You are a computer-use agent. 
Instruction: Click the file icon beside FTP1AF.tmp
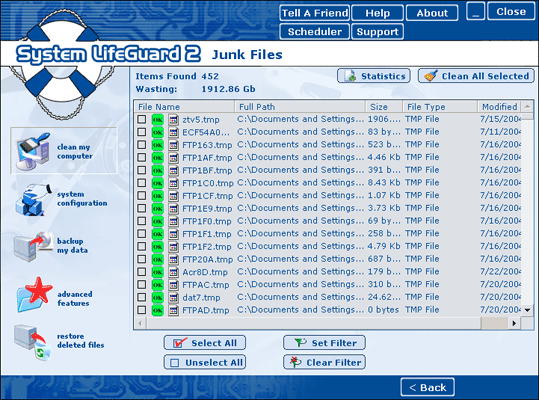pos(173,158)
